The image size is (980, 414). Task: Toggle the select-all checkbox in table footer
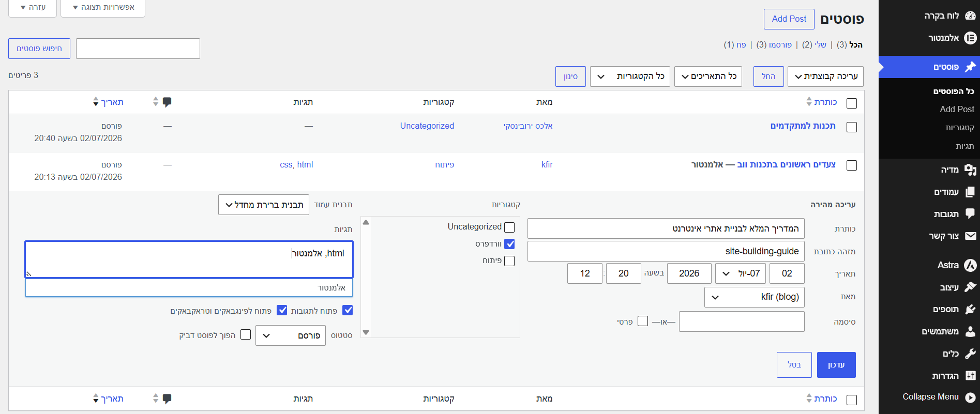(x=852, y=400)
